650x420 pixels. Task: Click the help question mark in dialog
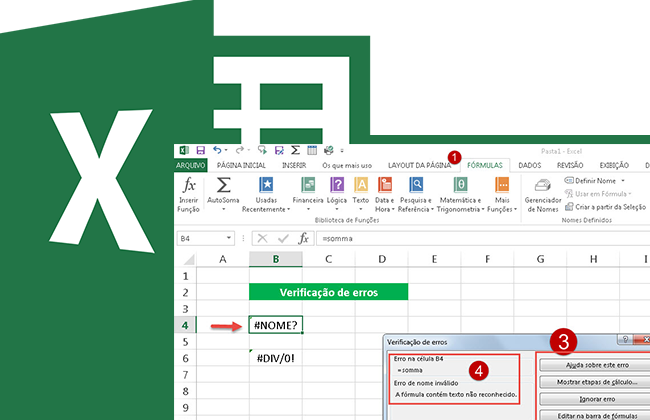(625, 340)
